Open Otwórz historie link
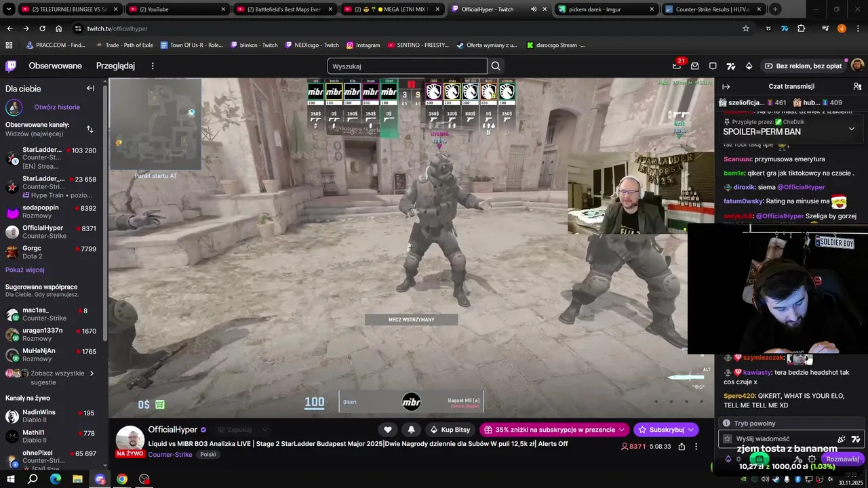The width and height of the screenshot is (868, 488). tap(57, 107)
